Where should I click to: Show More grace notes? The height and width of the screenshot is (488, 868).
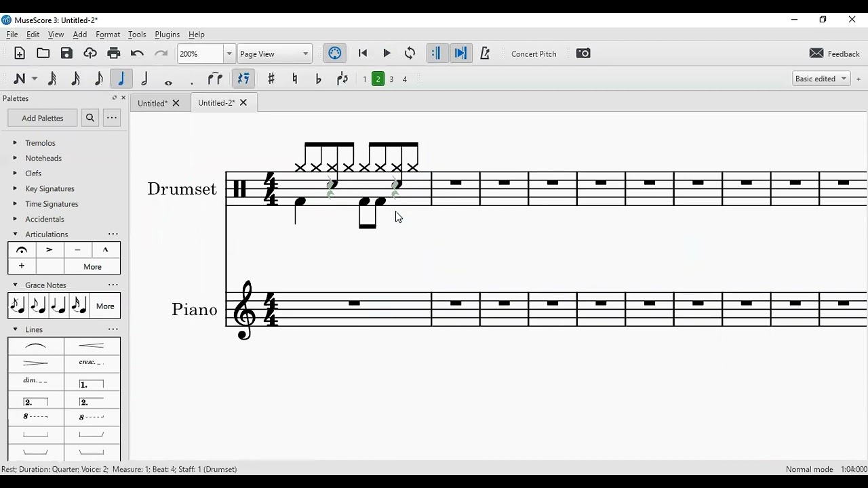point(105,306)
